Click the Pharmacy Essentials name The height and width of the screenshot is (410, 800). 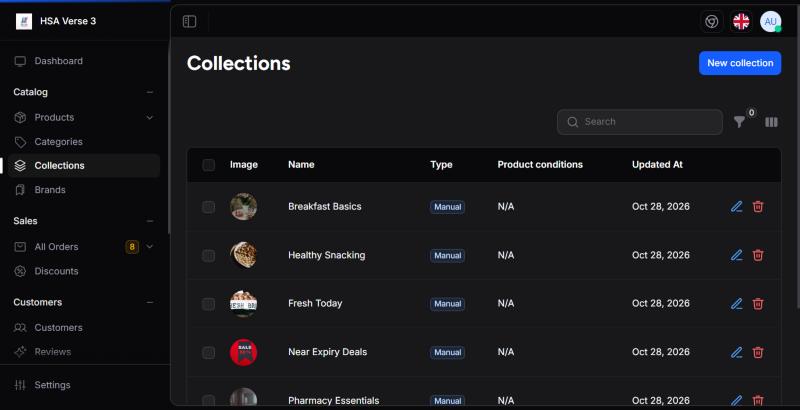[334, 400]
